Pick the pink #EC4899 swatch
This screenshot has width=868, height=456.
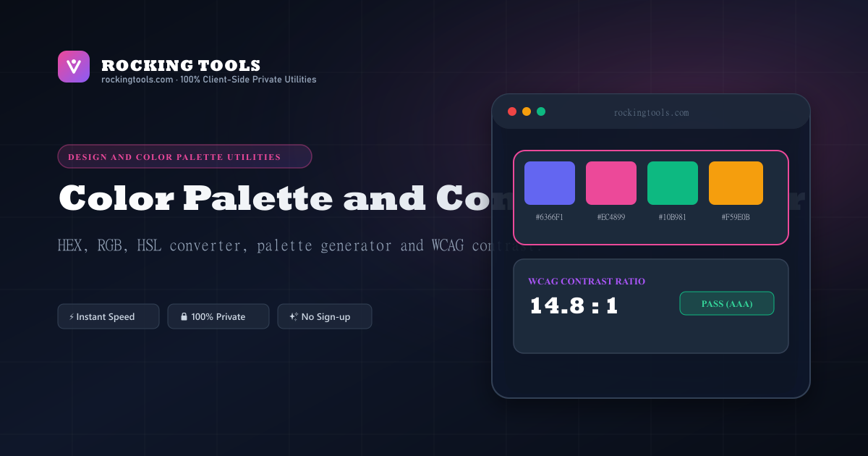point(611,183)
